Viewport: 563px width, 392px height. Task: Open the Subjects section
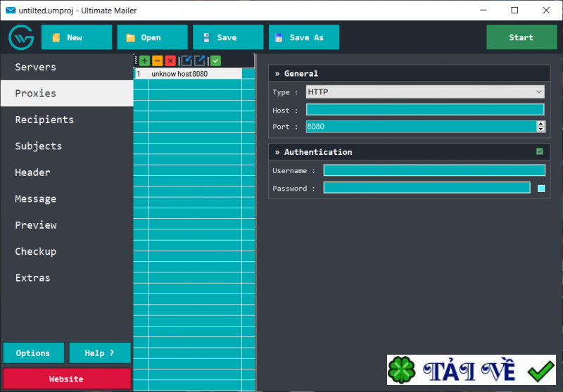[67, 146]
